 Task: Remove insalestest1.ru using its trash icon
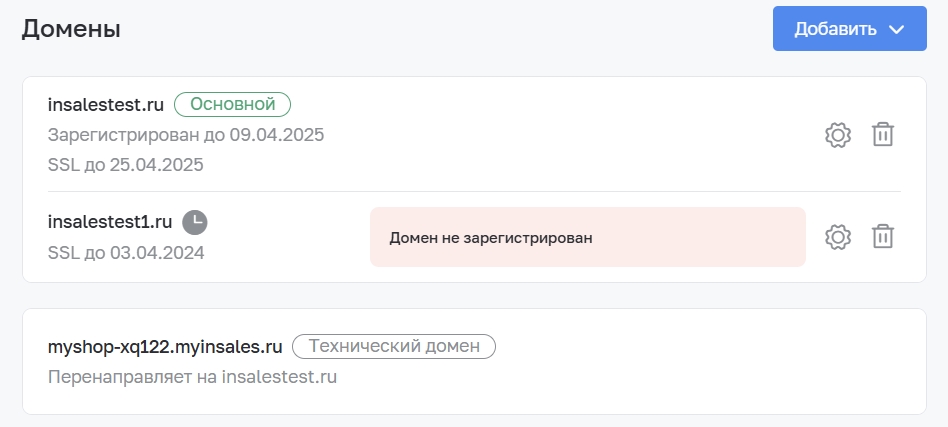pyautogui.click(x=883, y=236)
